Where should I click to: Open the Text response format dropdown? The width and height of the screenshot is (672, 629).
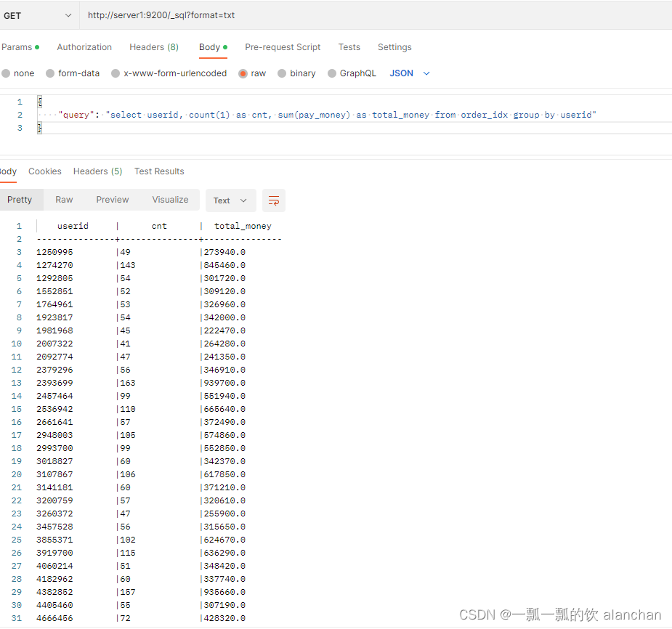(x=230, y=200)
